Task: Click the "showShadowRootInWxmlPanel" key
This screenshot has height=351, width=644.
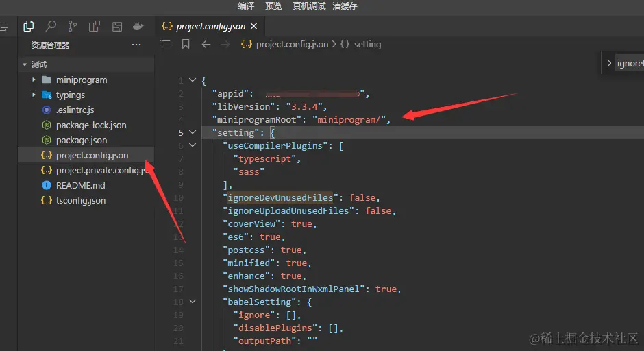Action: click(x=294, y=289)
